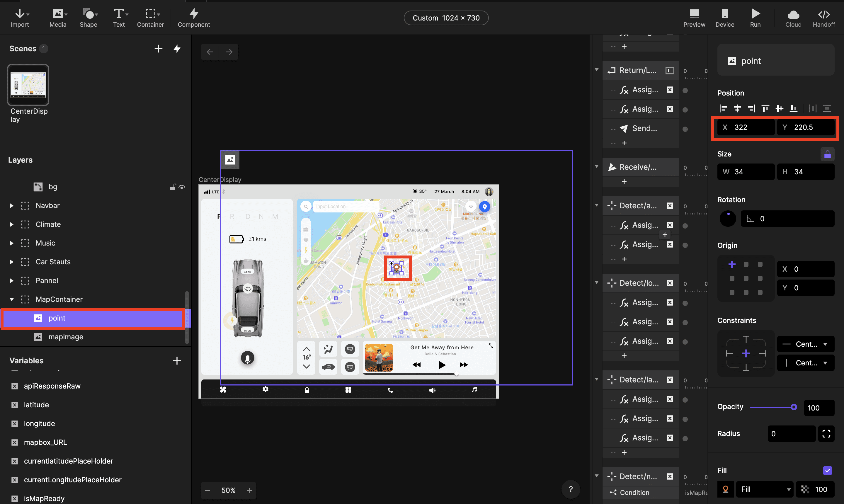Open the Fill type dropdown
This screenshot has width=844, height=504.
coord(765,489)
